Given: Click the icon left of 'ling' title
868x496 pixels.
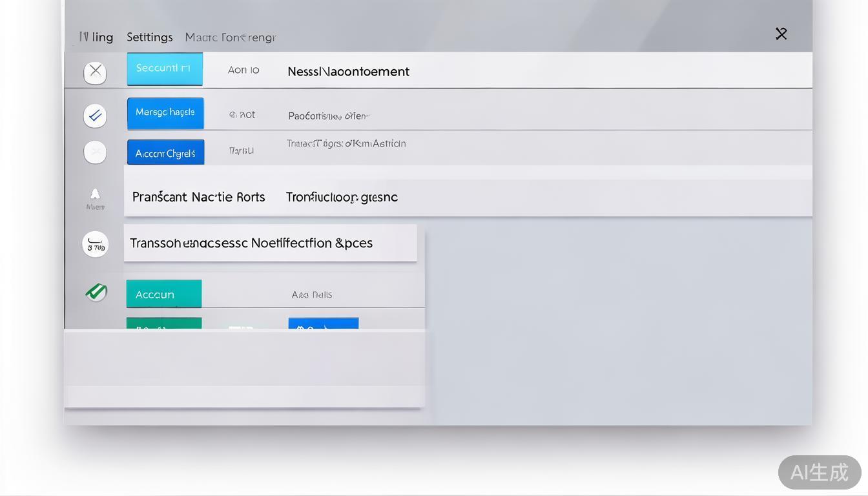Looking at the screenshot, I should (x=83, y=37).
